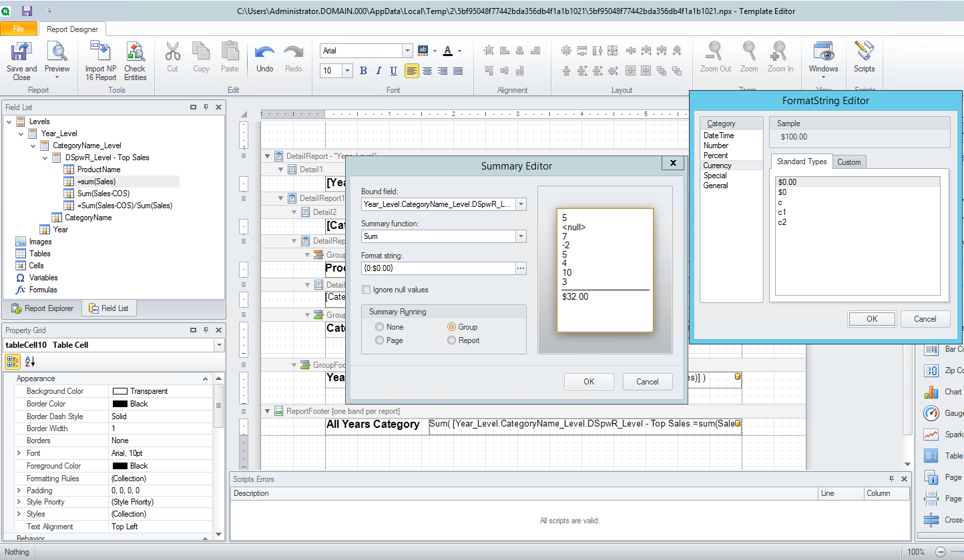The width and height of the screenshot is (964, 560).
Task: Collapse the Year_Level tree node
Action: point(21,133)
